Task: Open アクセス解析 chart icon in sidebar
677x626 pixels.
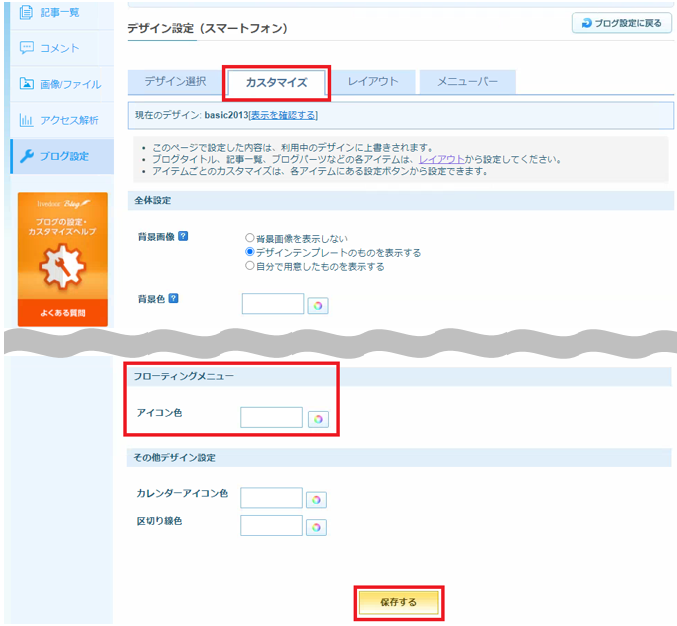Action: [x=26, y=120]
